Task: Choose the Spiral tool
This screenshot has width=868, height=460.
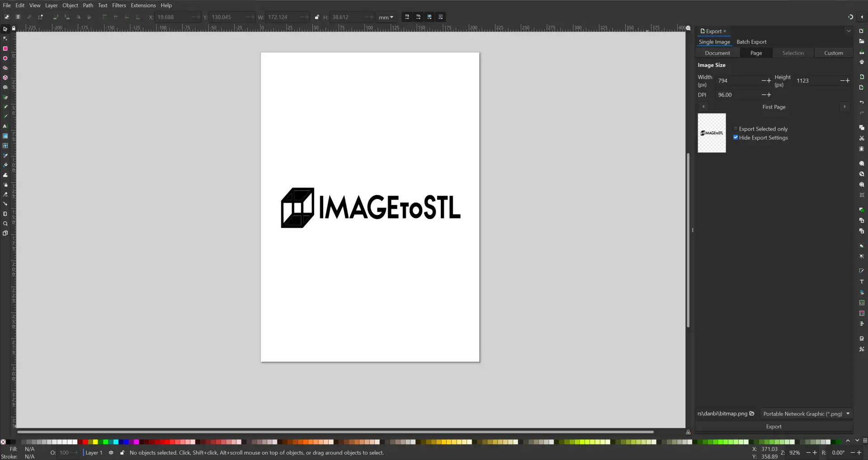Action: tap(5, 87)
